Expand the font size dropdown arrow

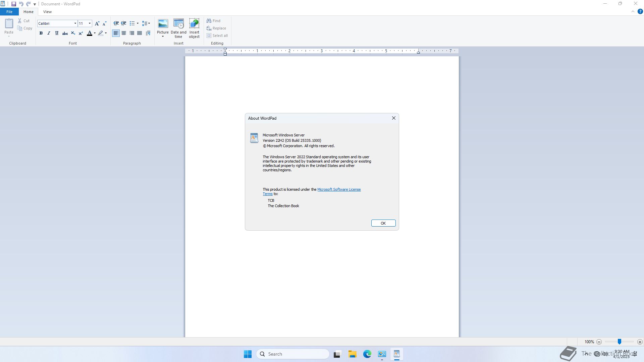pyautogui.click(x=90, y=23)
